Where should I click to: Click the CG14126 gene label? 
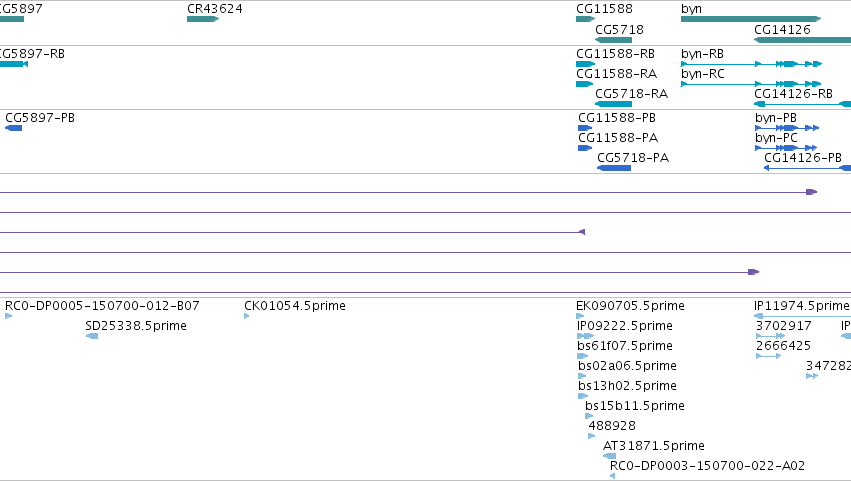782,30
